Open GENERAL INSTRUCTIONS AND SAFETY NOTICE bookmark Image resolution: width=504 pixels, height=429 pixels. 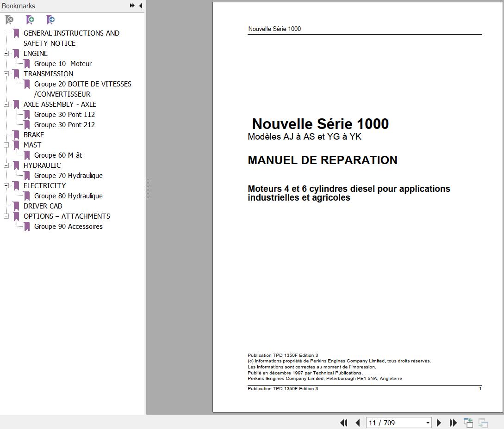[x=71, y=38]
